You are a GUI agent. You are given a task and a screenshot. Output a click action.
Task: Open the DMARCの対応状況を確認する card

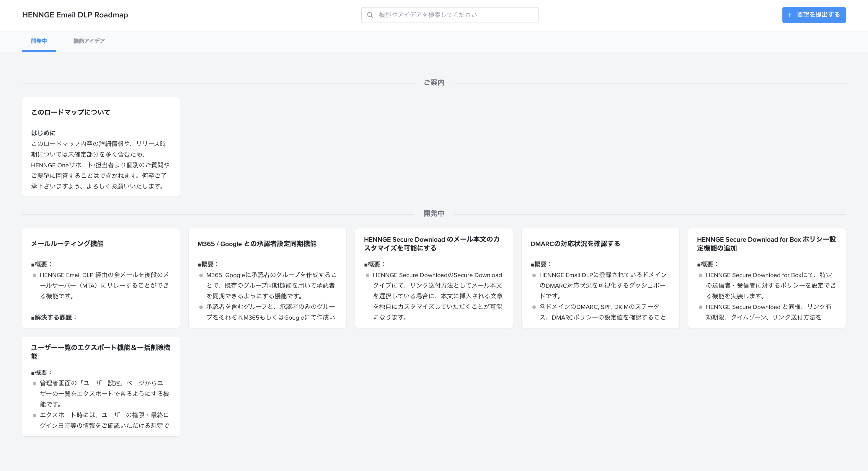tap(600, 278)
